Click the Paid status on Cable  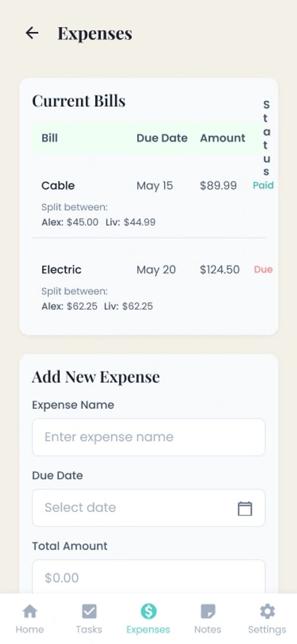pyautogui.click(x=263, y=185)
